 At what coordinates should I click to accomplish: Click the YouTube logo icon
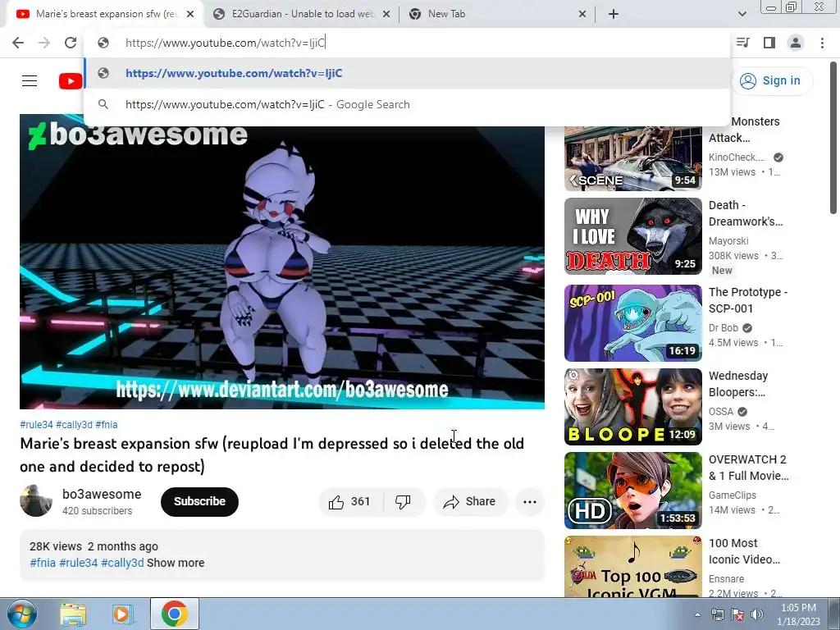pyautogui.click(x=71, y=81)
